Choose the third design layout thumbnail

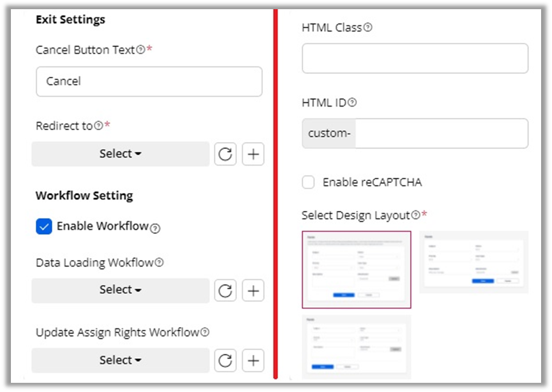(x=356, y=347)
